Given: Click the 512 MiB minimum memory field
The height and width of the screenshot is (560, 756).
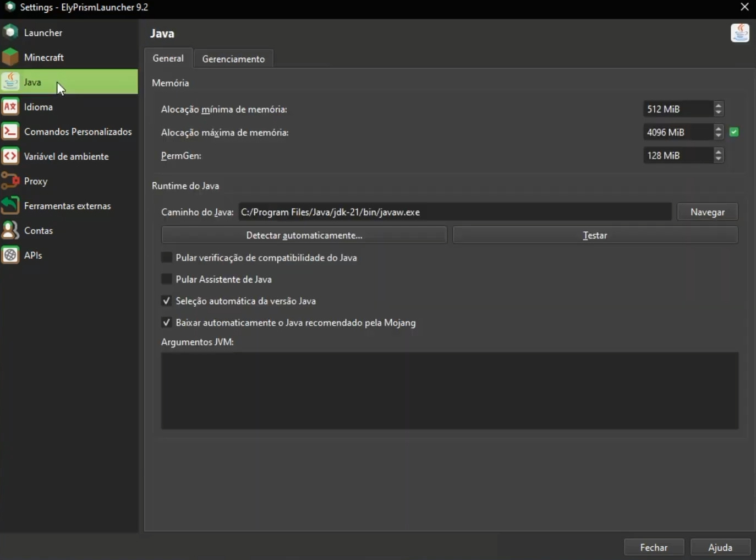Looking at the screenshot, I should point(678,109).
